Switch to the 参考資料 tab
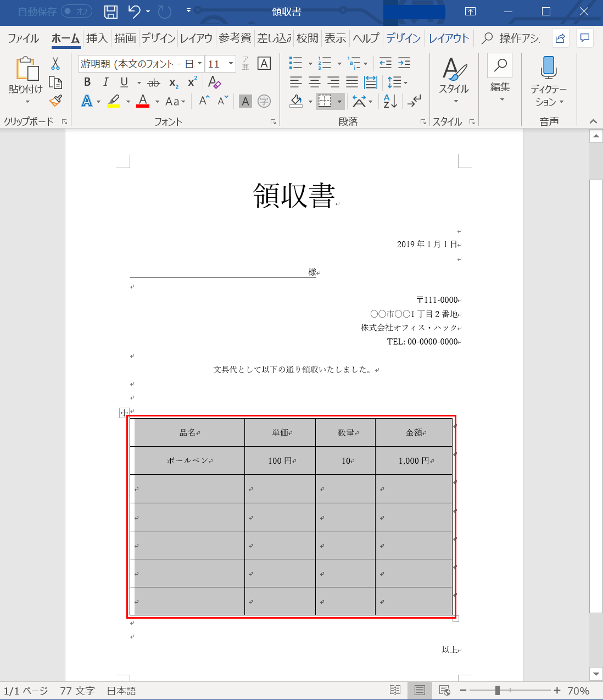603x700 pixels. (235, 38)
